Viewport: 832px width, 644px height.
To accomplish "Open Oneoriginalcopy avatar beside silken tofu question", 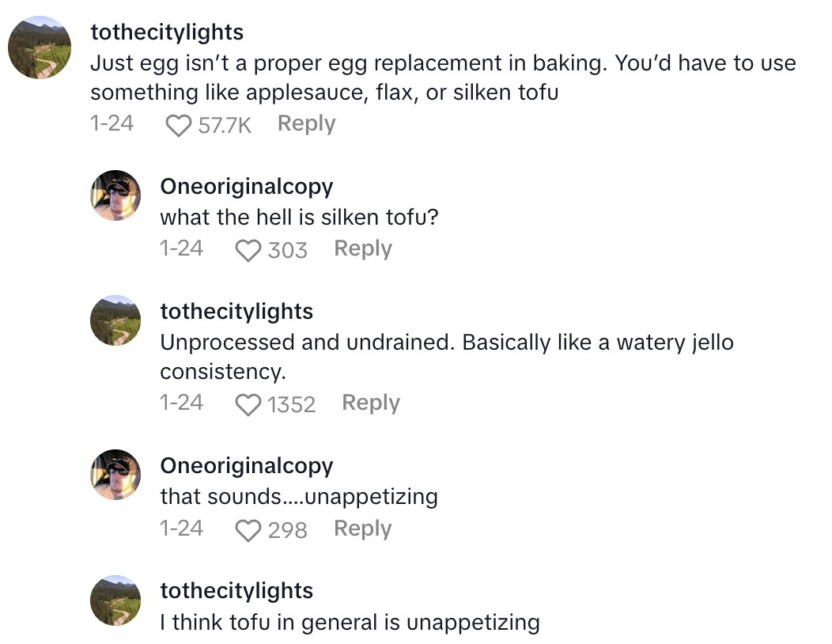I will click(x=115, y=195).
